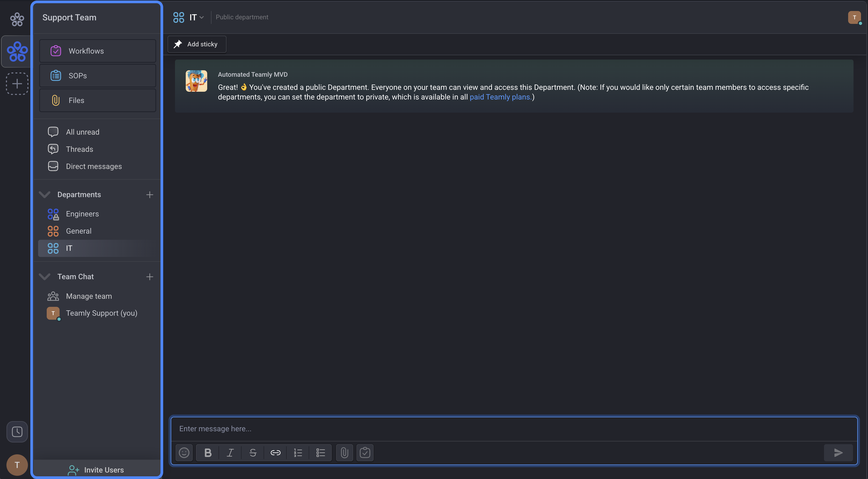Insert a bulleted checklist

pos(320,453)
